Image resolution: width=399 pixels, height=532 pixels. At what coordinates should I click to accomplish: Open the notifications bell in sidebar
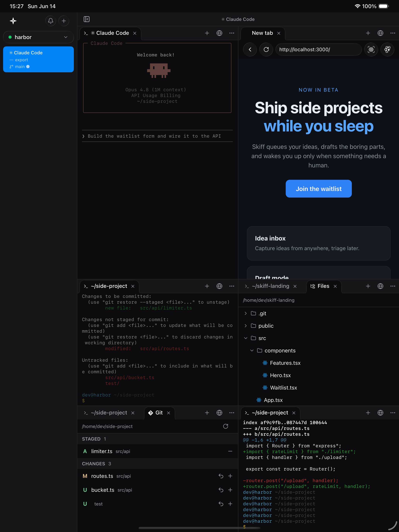click(50, 21)
